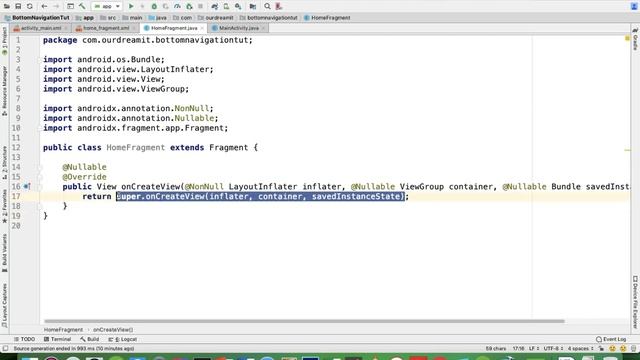Click the yellow warning indicator at editor top right
The image size is (640, 360).
[627, 38]
